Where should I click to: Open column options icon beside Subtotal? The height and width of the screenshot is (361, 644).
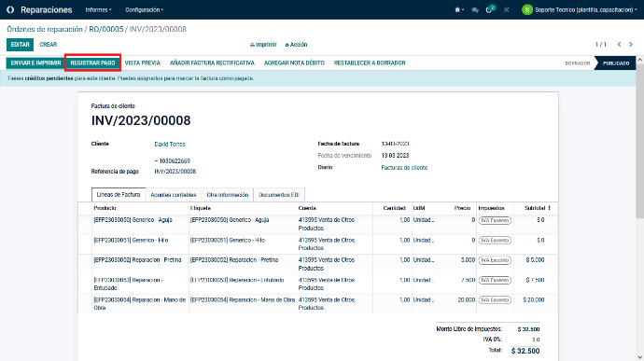(550, 208)
